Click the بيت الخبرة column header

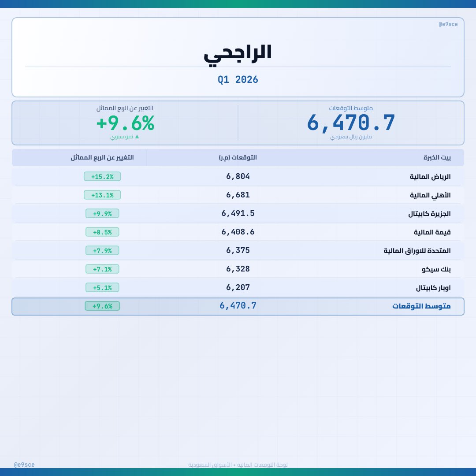(x=437, y=157)
